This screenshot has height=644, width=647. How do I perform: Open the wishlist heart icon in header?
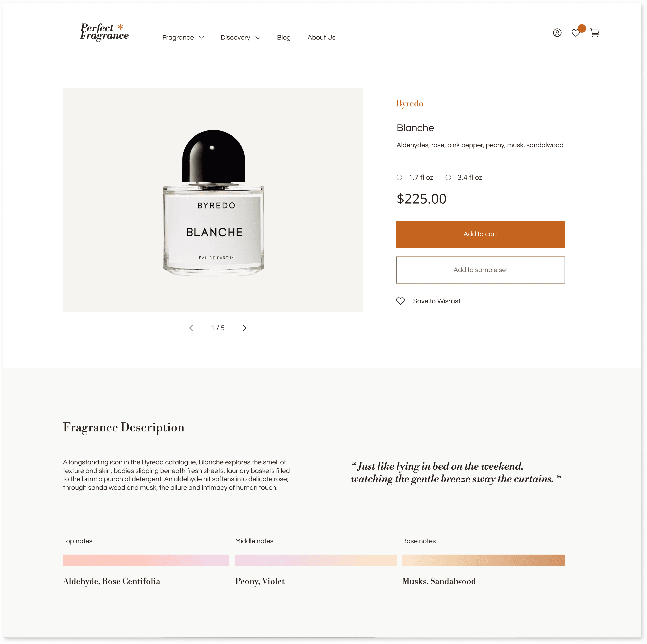coord(576,33)
